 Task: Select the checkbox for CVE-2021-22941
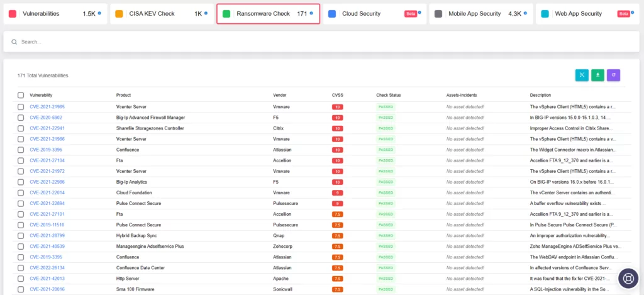point(21,128)
